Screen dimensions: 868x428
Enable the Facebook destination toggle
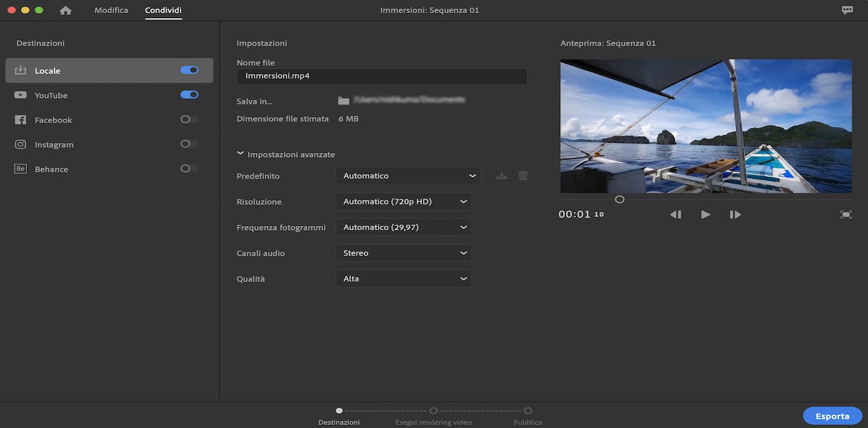(x=190, y=119)
